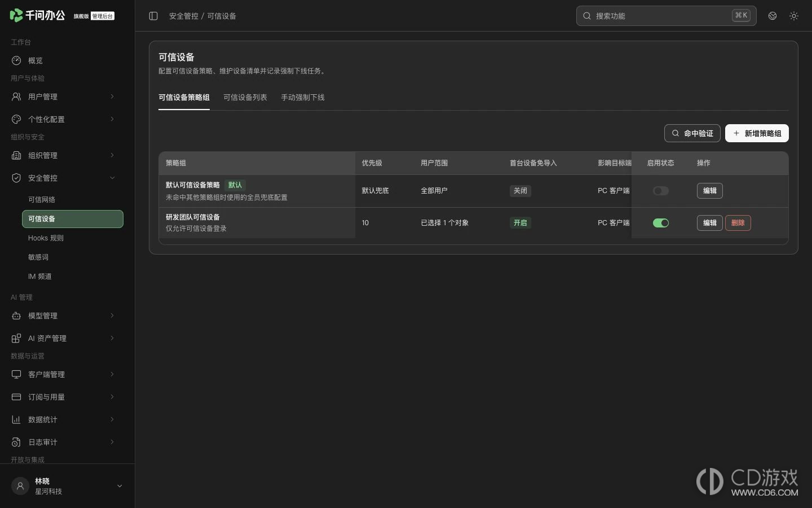Click the 用户管理 people icon
The height and width of the screenshot is (508, 812).
(16, 97)
